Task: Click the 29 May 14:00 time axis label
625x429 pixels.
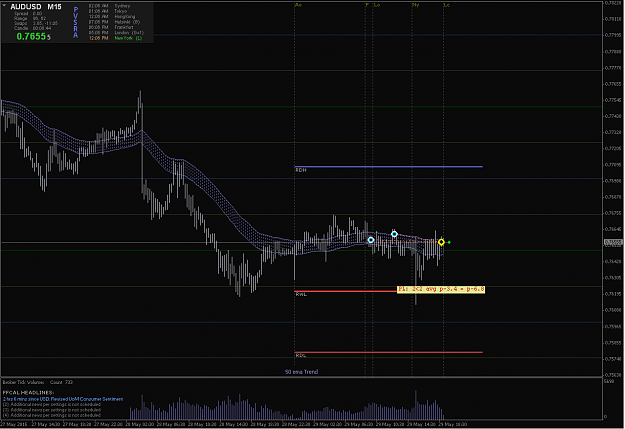Action: point(423,425)
